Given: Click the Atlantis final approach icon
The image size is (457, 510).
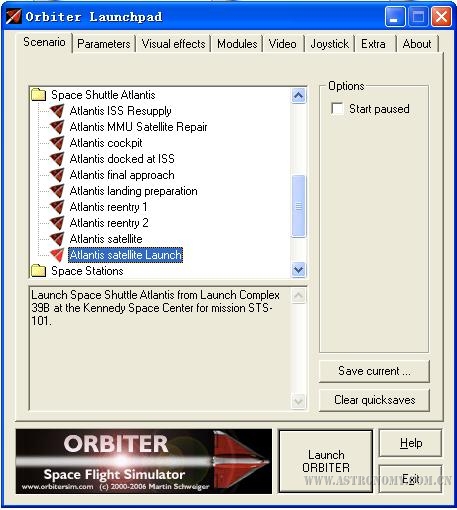Looking at the screenshot, I should coord(57,175).
